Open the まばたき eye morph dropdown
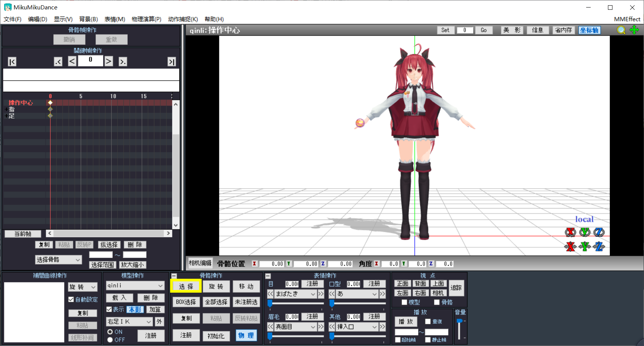 295,294
